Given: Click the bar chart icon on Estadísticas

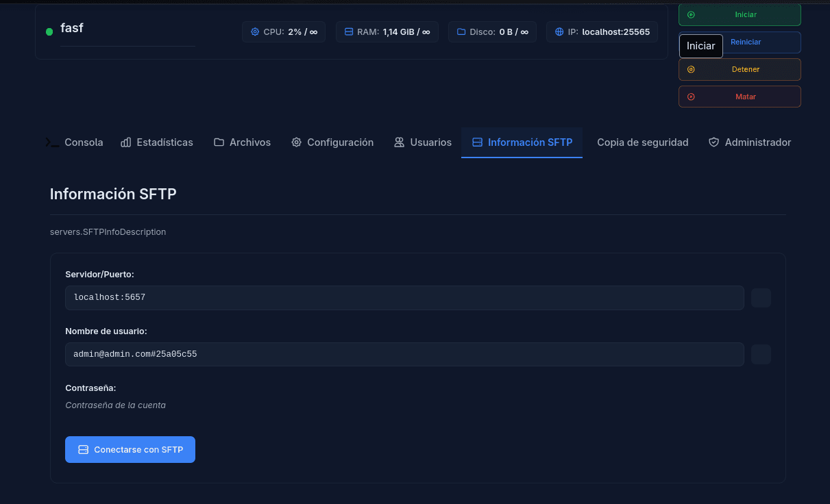Looking at the screenshot, I should pyautogui.click(x=125, y=142).
